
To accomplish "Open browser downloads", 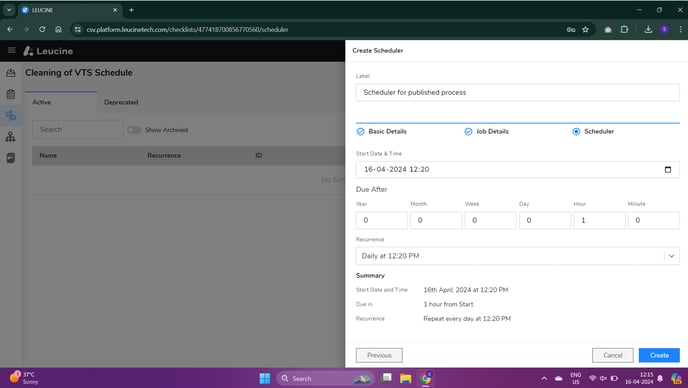I will pos(648,29).
